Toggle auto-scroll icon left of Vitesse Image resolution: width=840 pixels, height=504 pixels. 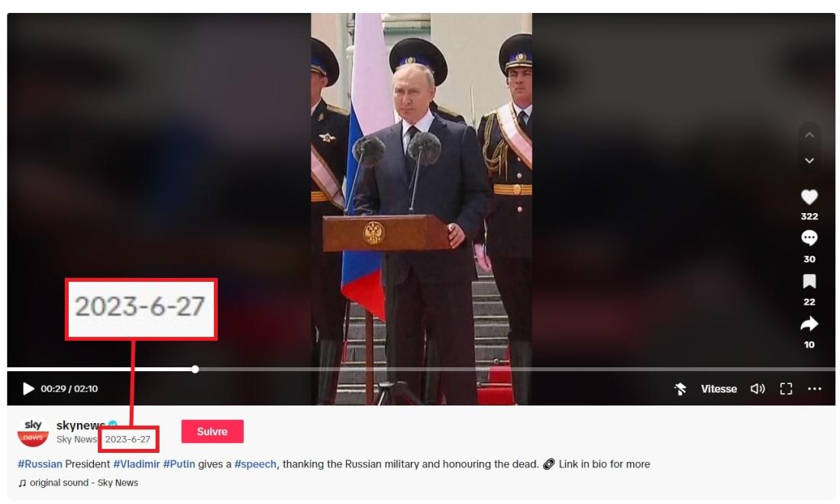coord(680,389)
